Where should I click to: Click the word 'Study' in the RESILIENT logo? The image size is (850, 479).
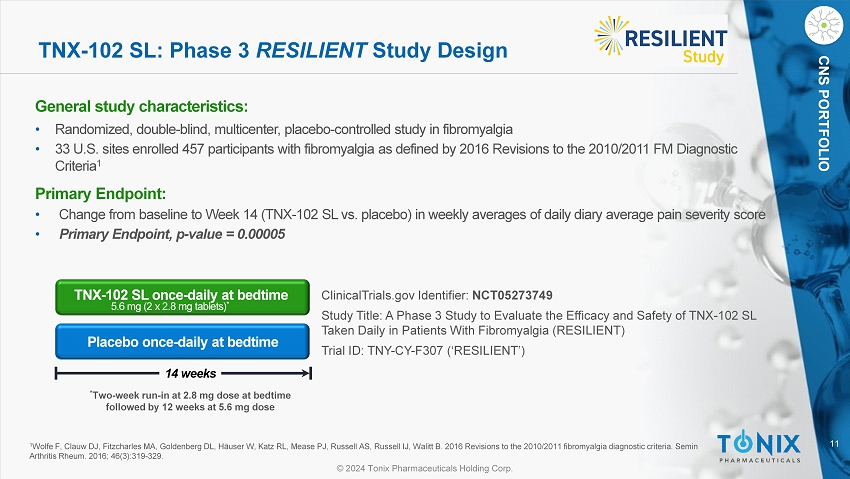tap(703, 57)
